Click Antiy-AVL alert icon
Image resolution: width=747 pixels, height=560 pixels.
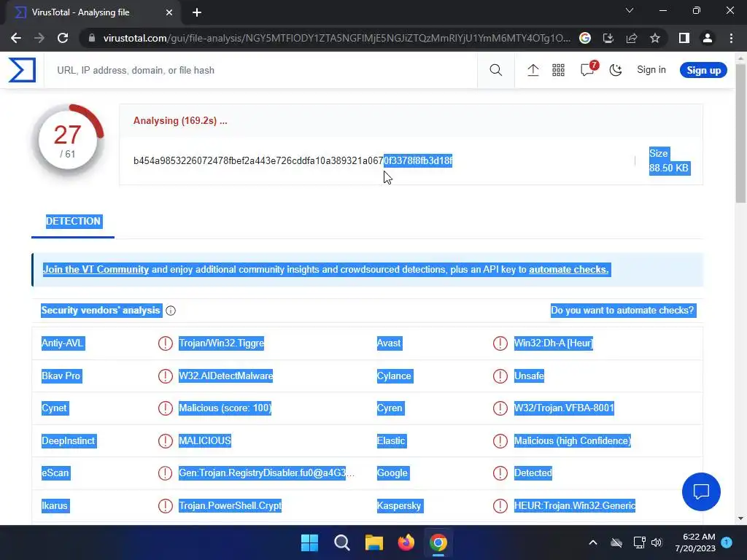click(x=165, y=343)
